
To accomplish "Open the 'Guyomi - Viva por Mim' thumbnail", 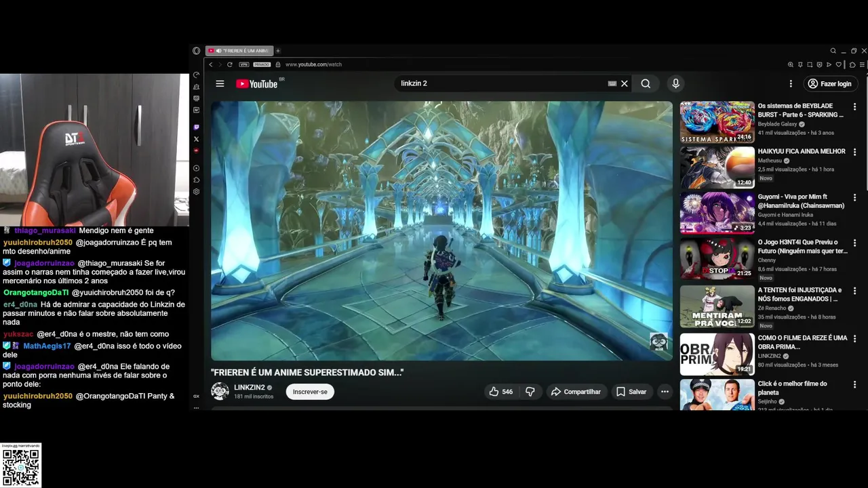I will pyautogui.click(x=717, y=213).
